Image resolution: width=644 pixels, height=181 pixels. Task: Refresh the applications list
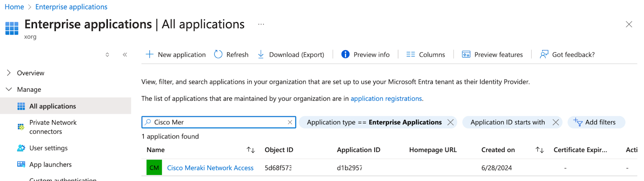click(x=231, y=55)
